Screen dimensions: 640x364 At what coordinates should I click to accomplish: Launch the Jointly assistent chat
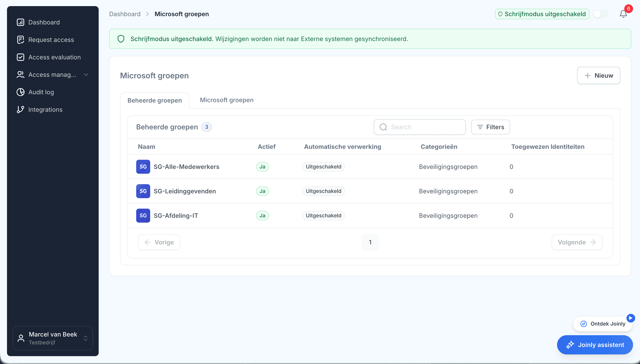coord(595,345)
